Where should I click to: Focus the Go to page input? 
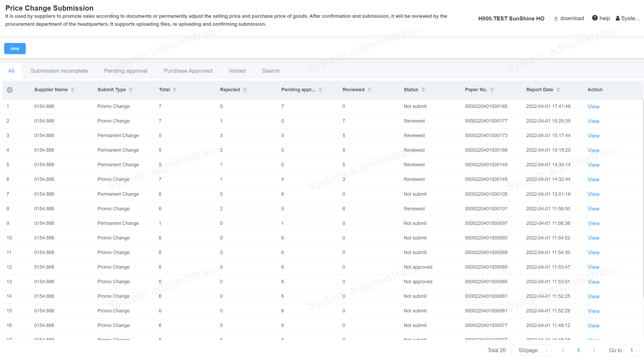[x=631, y=350]
